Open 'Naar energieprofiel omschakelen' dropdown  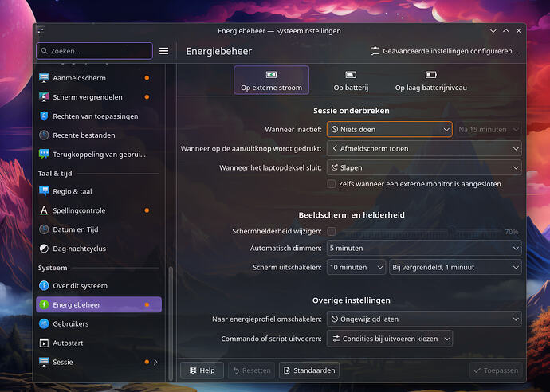tap(423, 319)
